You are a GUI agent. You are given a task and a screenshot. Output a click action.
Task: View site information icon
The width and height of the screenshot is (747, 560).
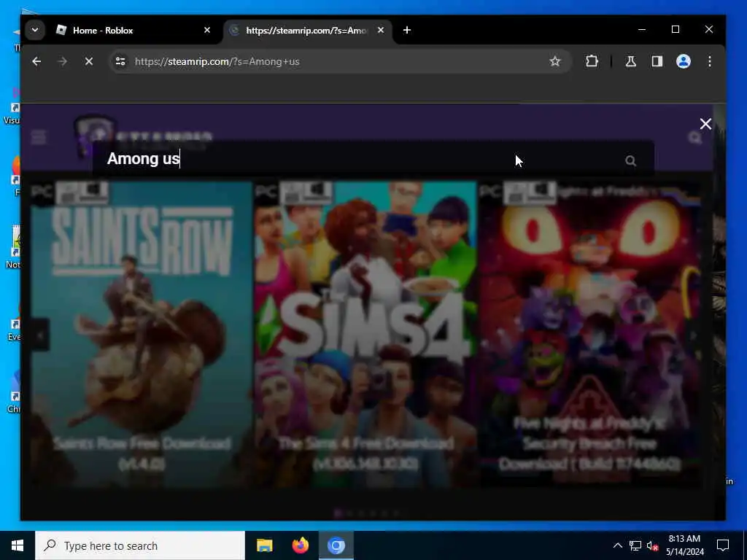point(120,61)
